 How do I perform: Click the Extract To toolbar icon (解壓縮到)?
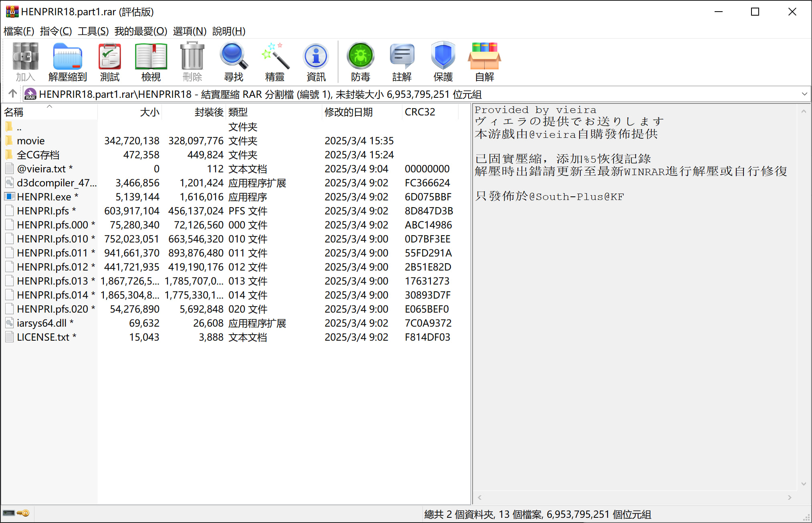coord(67,62)
